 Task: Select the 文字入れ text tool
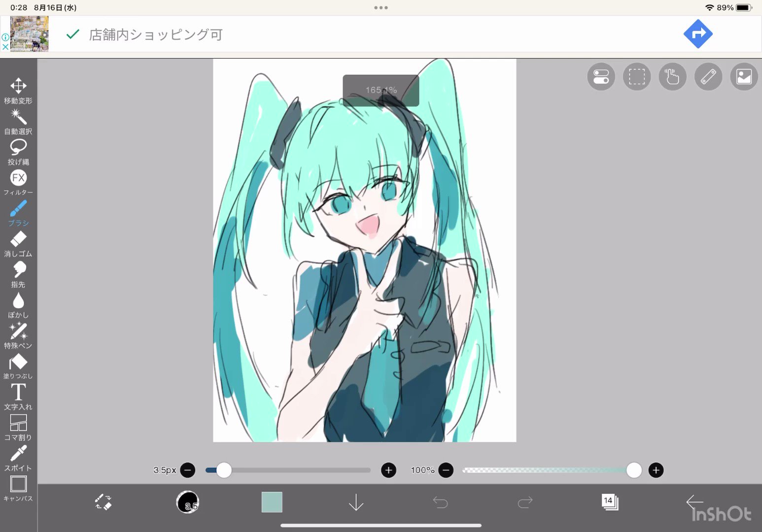click(18, 397)
